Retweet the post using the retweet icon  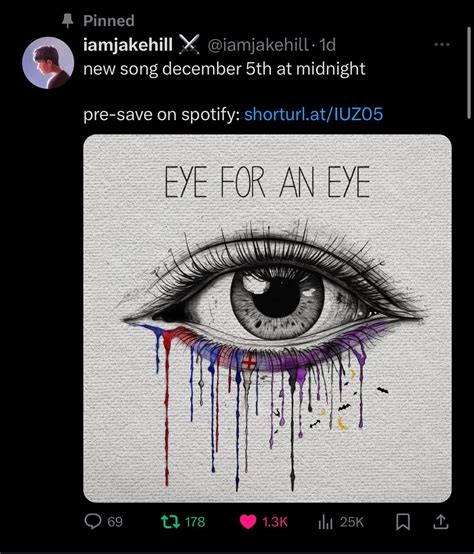coord(171,521)
